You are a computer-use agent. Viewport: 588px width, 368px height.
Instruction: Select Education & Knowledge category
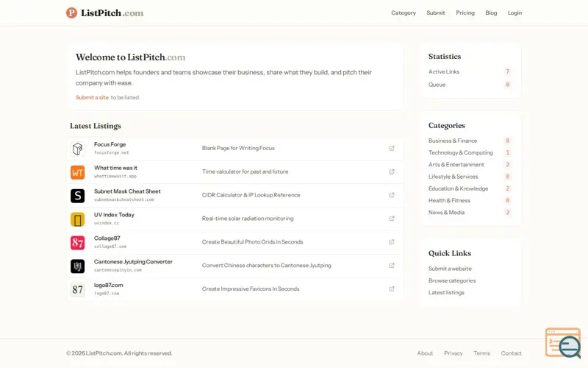point(458,189)
